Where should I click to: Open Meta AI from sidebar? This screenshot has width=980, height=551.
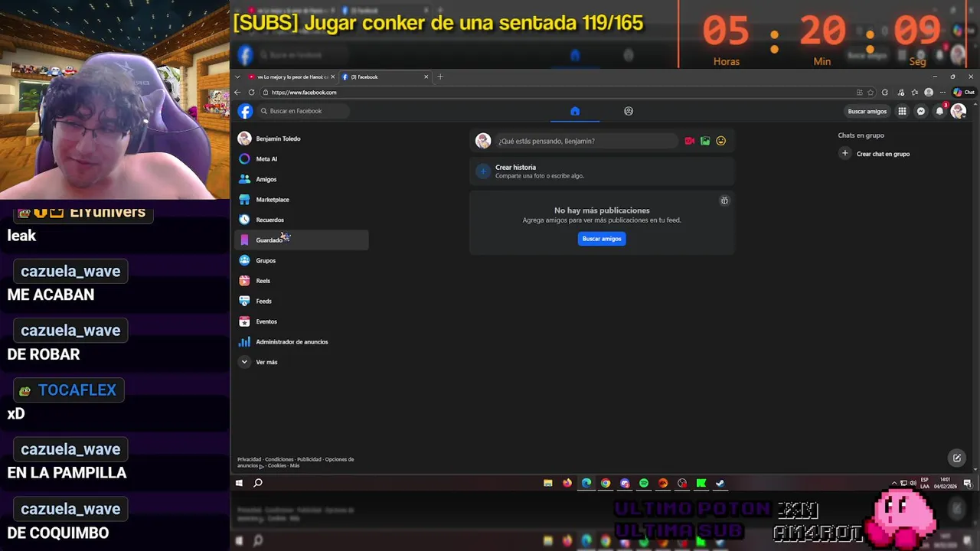[x=302, y=159]
